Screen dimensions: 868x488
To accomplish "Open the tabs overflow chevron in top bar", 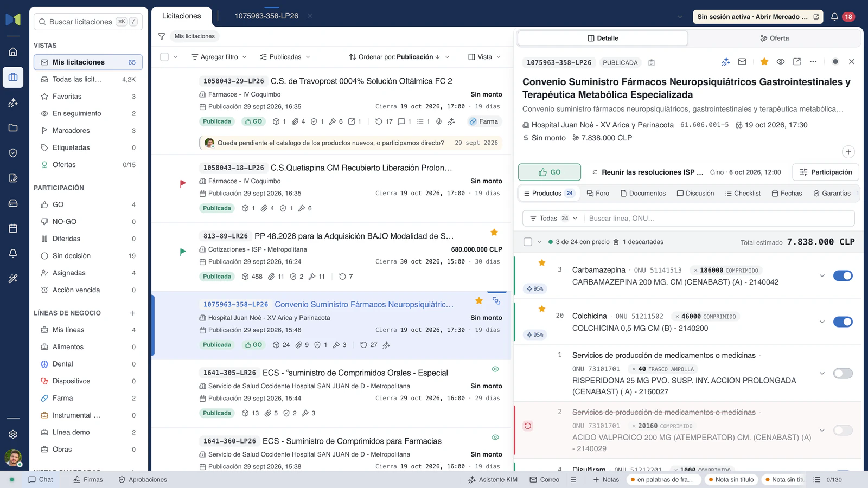I will [680, 17].
